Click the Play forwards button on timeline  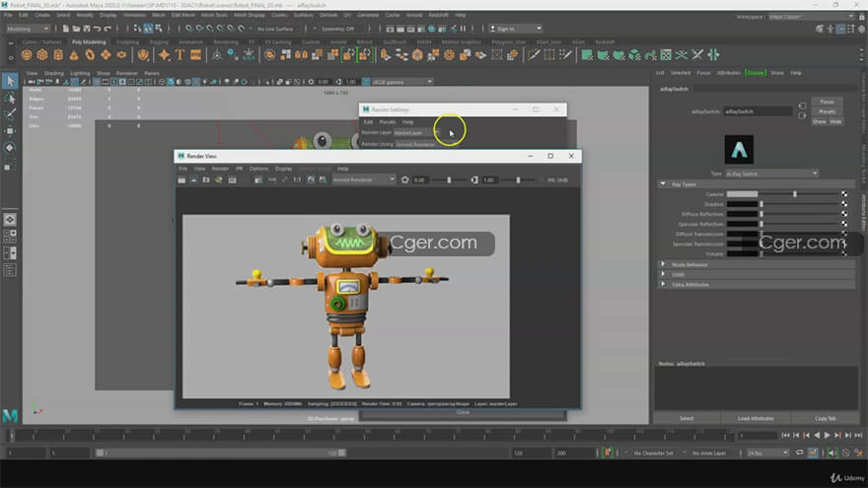(827, 436)
